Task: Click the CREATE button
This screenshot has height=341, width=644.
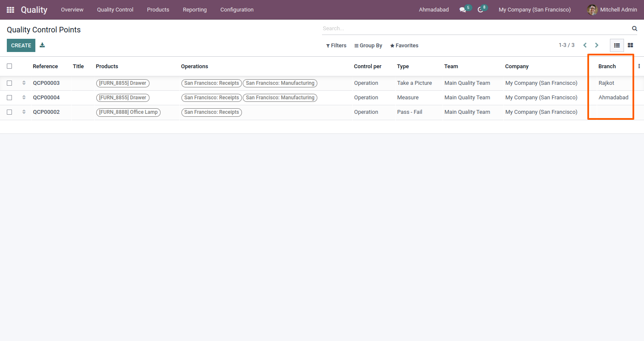Action: click(x=21, y=46)
